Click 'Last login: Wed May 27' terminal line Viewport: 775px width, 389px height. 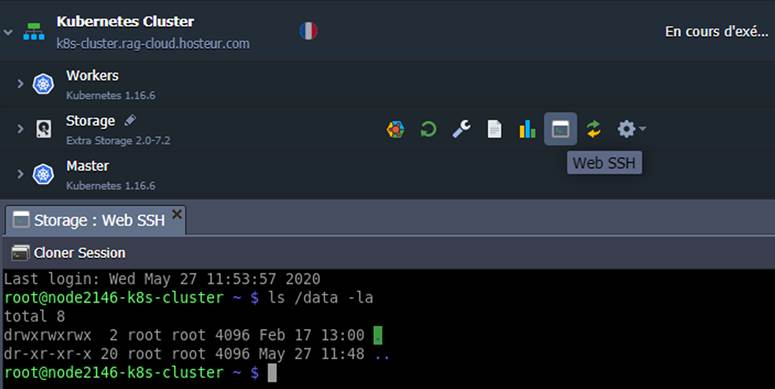point(162,279)
